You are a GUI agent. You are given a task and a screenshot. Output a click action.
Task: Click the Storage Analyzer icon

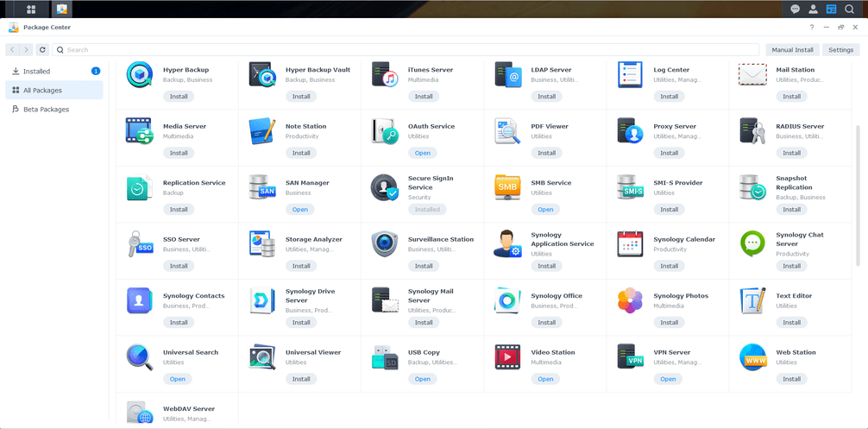coord(261,244)
